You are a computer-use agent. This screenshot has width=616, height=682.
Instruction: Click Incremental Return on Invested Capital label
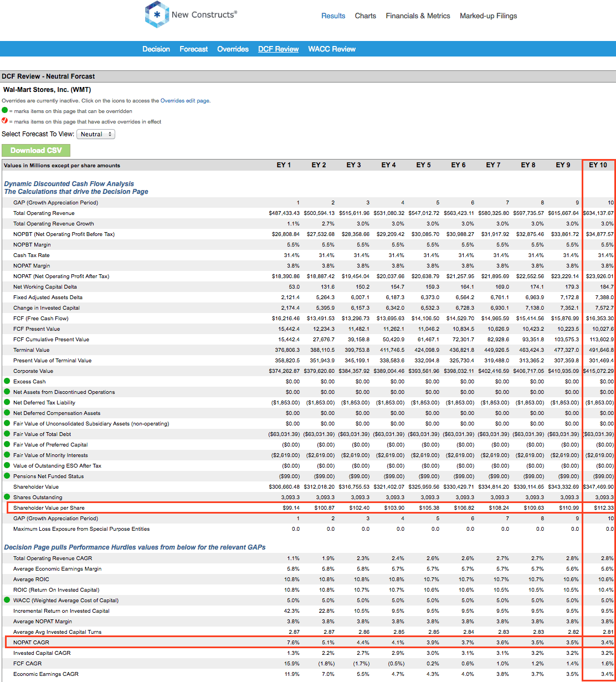point(61,611)
